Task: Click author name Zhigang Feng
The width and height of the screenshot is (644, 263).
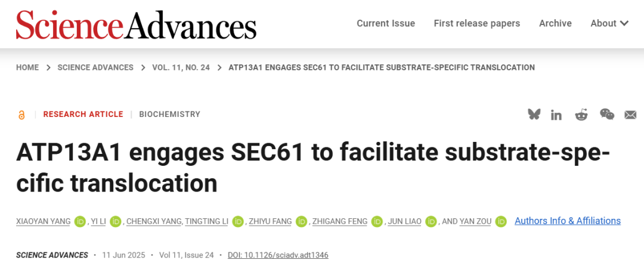Action: coord(340,221)
